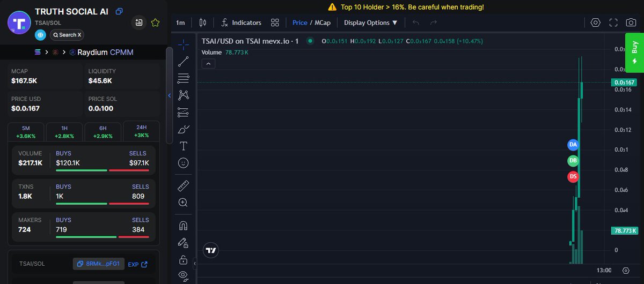Open time axis settings gear icon
The image size is (644, 284).
tap(626, 271)
